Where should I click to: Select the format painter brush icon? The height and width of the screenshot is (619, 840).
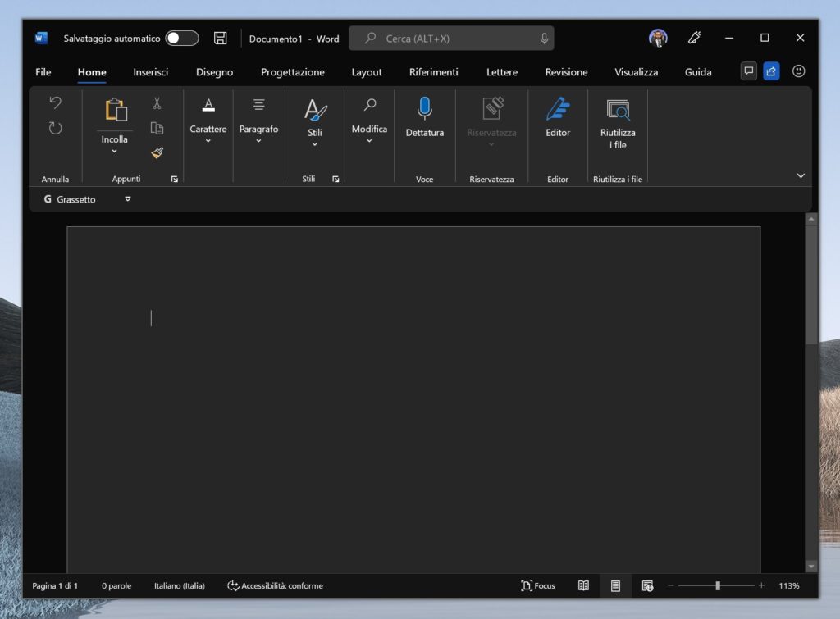[157, 152]
